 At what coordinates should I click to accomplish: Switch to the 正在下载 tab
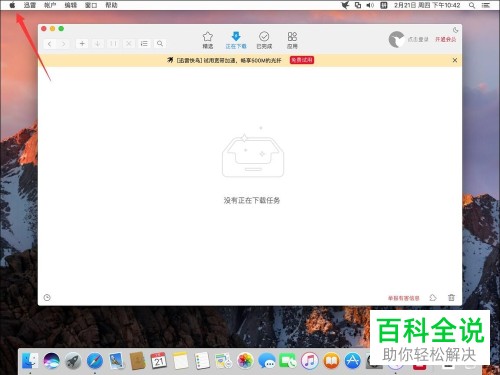pos(236,40)
